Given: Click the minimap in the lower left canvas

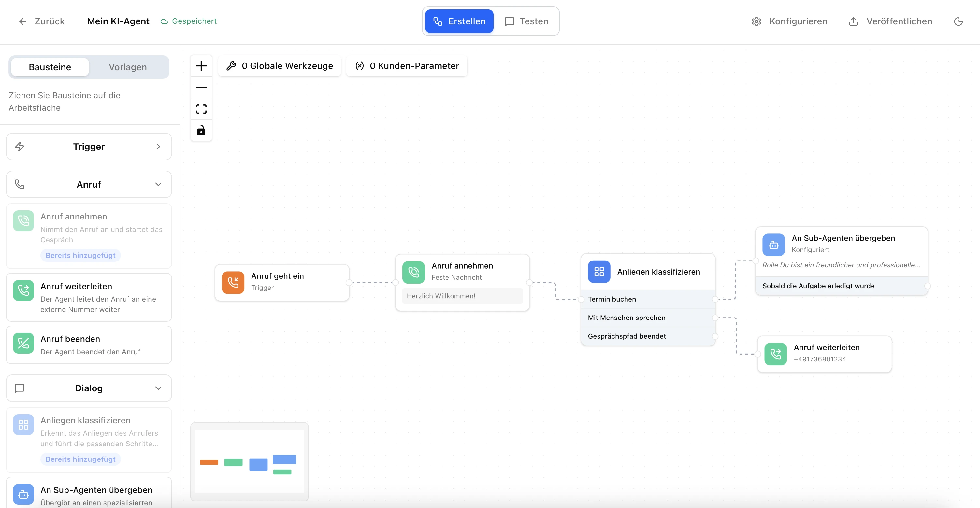Looking at the screenshot, I should point(250,462).
